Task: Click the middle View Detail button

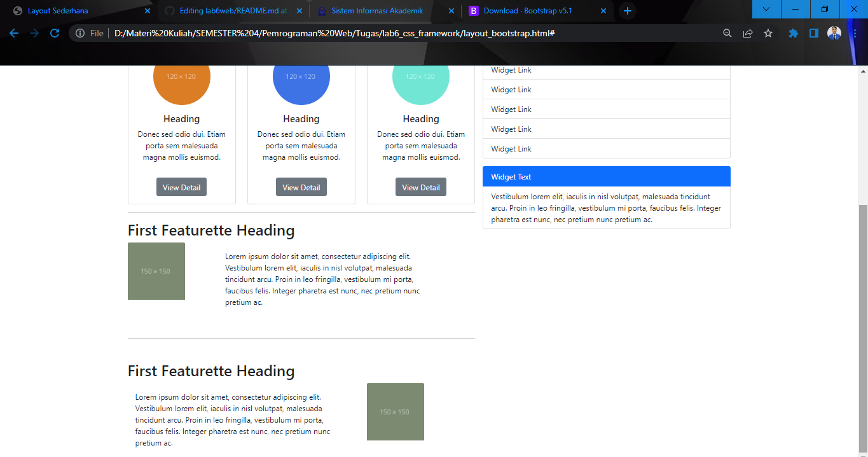Action: pyautogui.click(x=301, y=186)
